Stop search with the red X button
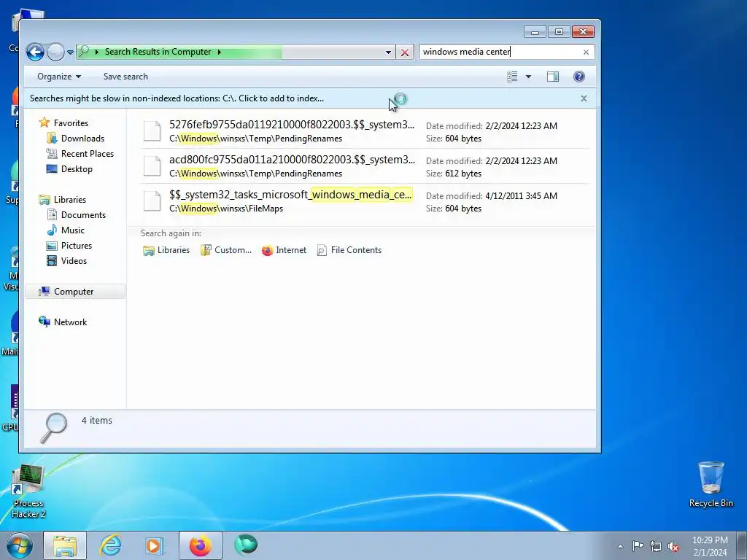This screenshot has width=747, height=560. (404, 52)
